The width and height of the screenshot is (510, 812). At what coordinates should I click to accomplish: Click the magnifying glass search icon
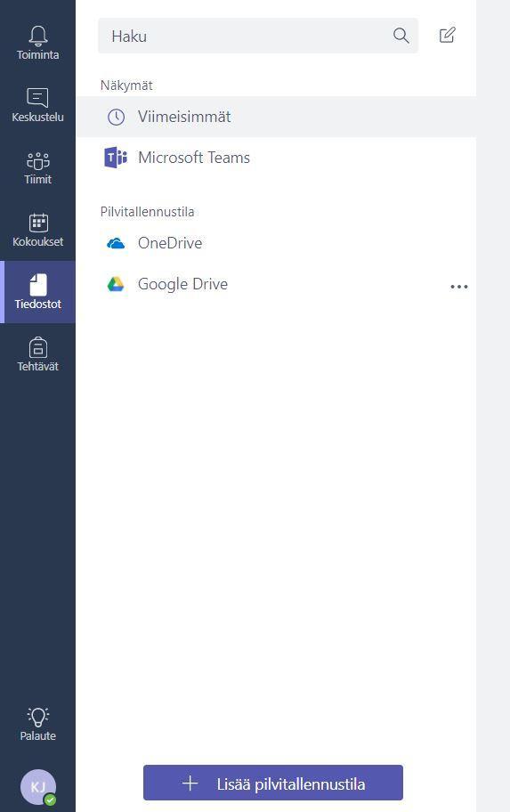coord(401,36)
